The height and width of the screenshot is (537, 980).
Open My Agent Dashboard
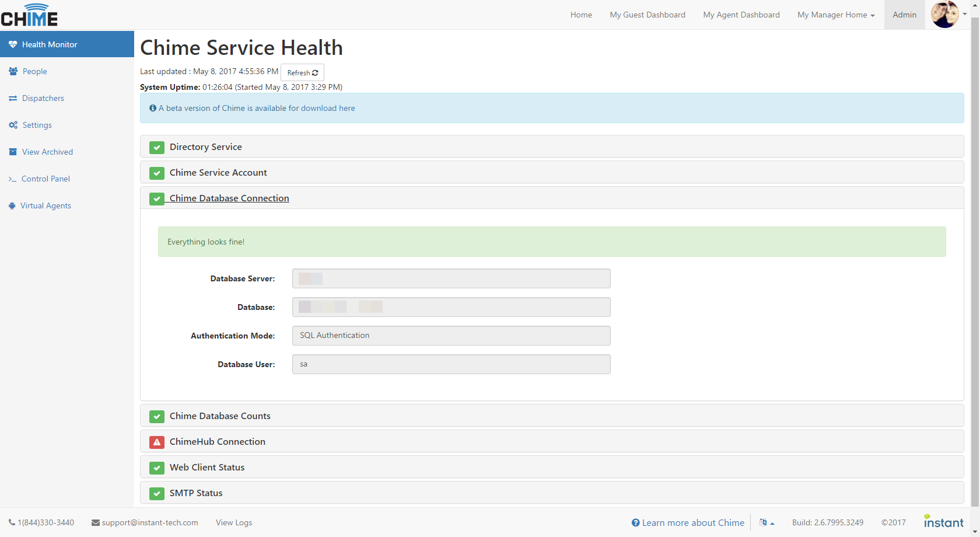coord(741,15)
